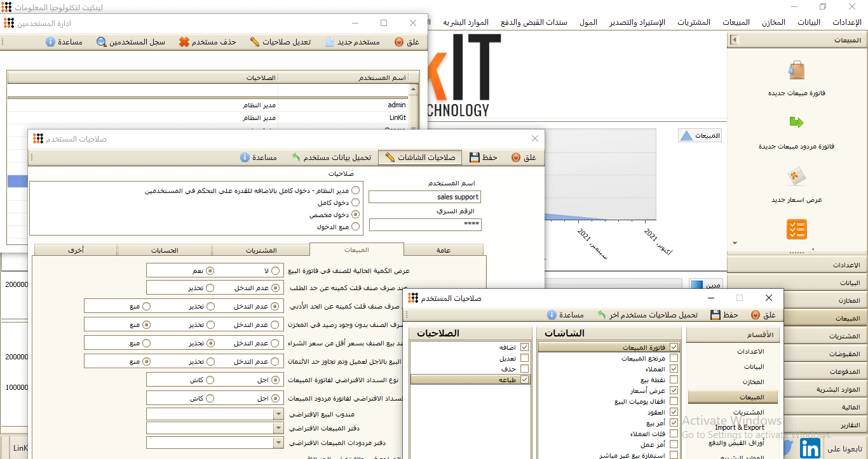The width and height of the screenshot is (868, 459).
Task: Open سجل المستخدمين magnifier icon
Action: 102,42
